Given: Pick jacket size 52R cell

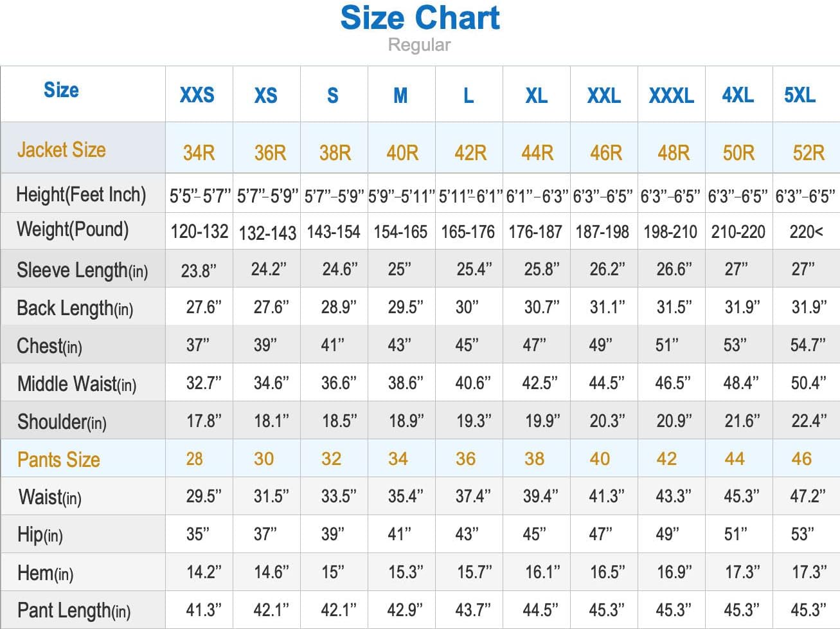Looking at the screenshot, I should pos(808,153).
